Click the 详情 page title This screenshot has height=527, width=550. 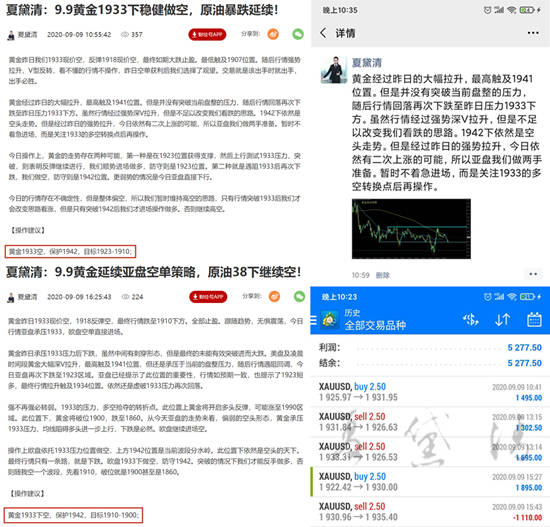(x=345, y=33)
